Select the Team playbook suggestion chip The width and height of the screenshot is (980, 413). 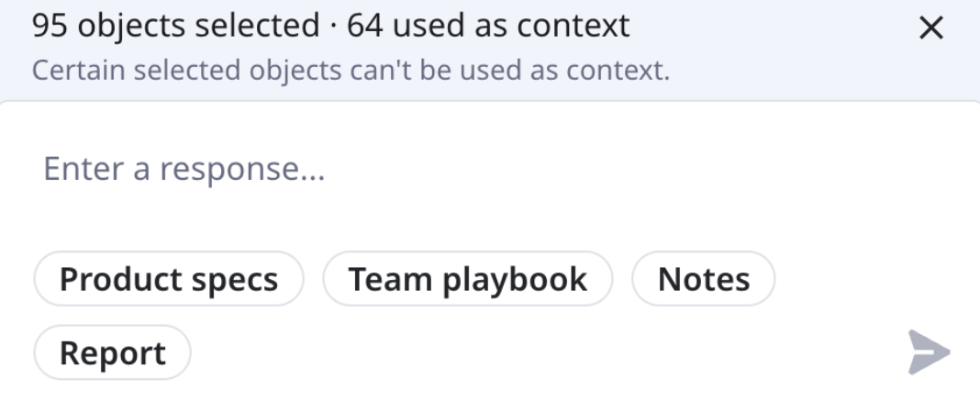(467, 279)
